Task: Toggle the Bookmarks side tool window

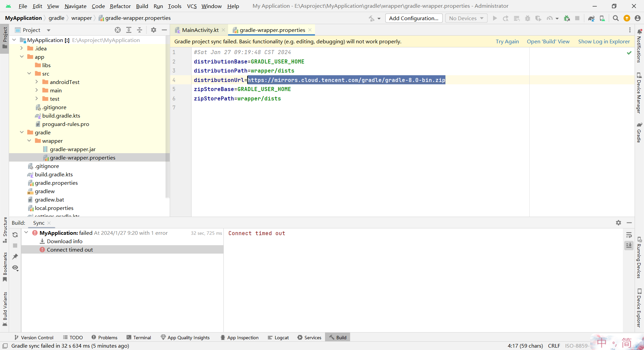Action: [x=5, y=267]
